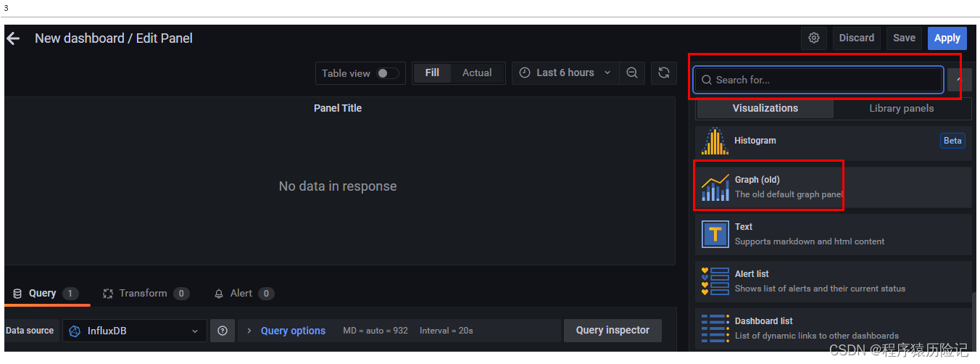
Task: Click 'The old default graph panel' description
Action: tap(789, 194)
